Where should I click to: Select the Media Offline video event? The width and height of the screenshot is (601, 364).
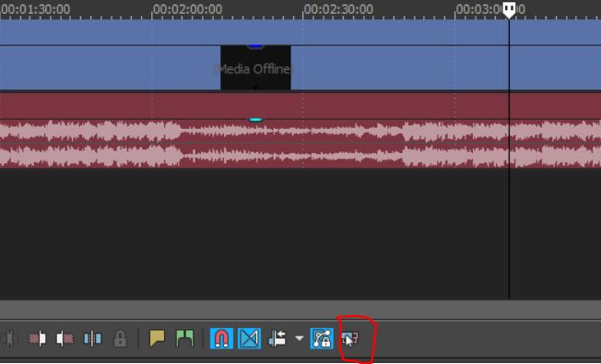click(x=255, y=68)
